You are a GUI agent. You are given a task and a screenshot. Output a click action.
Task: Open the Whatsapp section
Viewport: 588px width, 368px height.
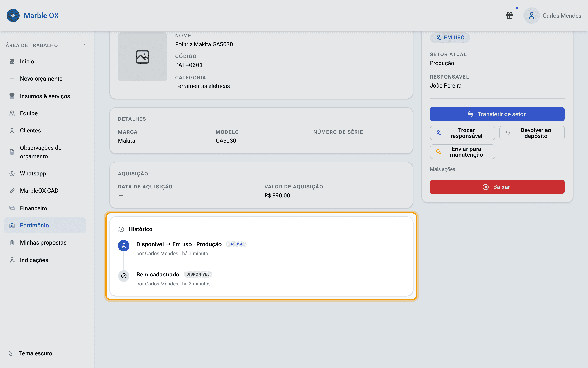[x=45, y=173]
